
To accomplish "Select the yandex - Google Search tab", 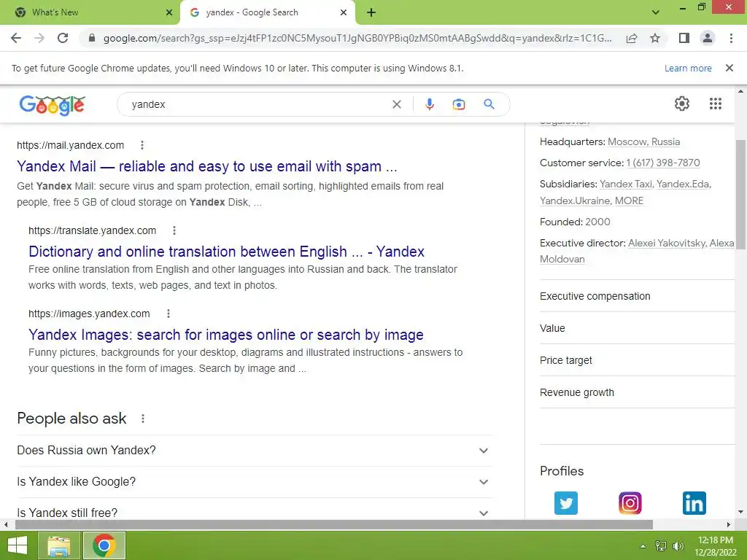I will 267,12.
